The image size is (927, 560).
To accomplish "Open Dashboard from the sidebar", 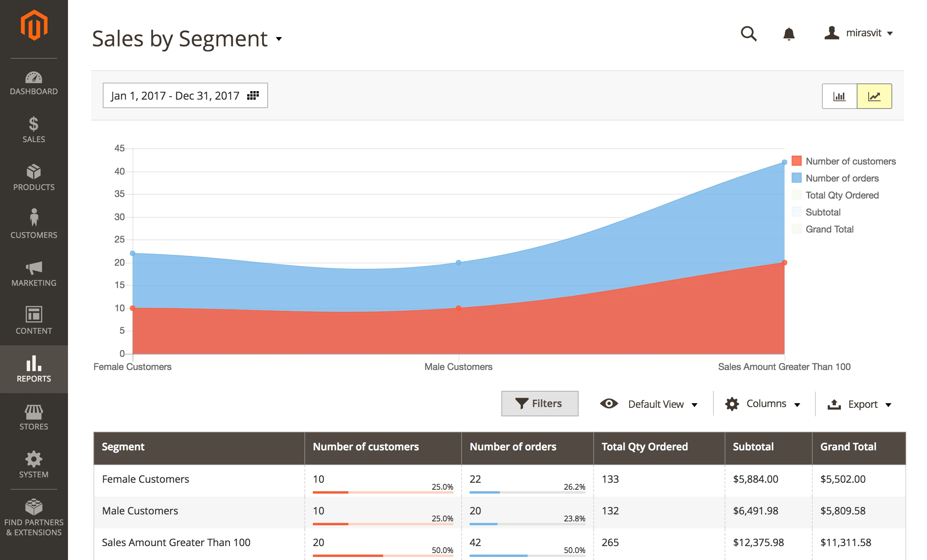I will coord(34,83).
